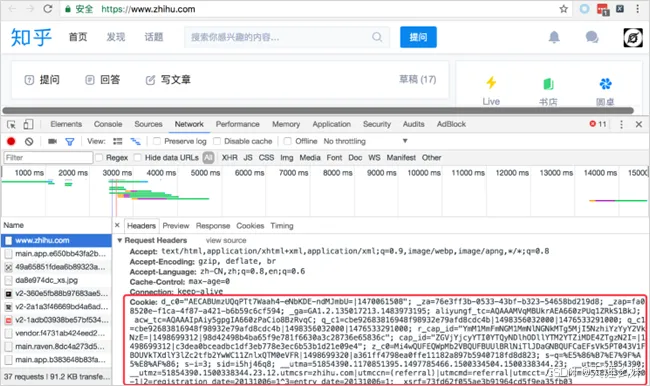The image size is (650, 386).
Task: Select the da8e974dc_xs.jpg request
Action: 56,280
